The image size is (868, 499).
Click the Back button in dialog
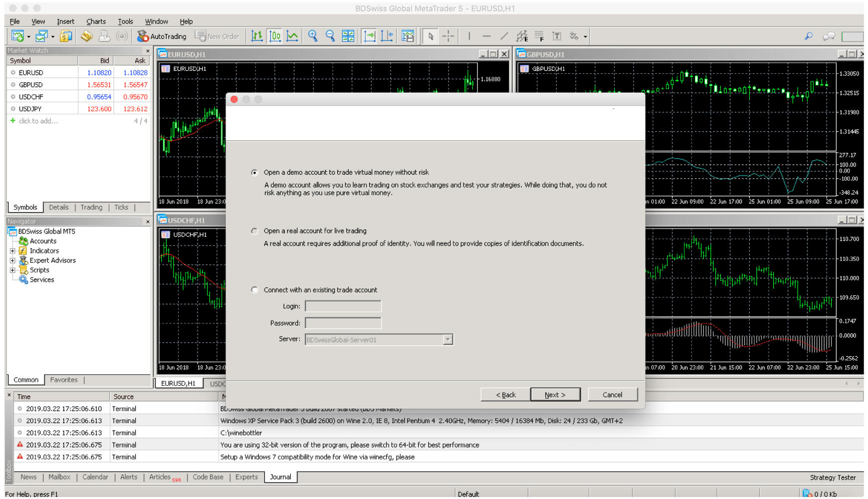(x=505, y=395)
